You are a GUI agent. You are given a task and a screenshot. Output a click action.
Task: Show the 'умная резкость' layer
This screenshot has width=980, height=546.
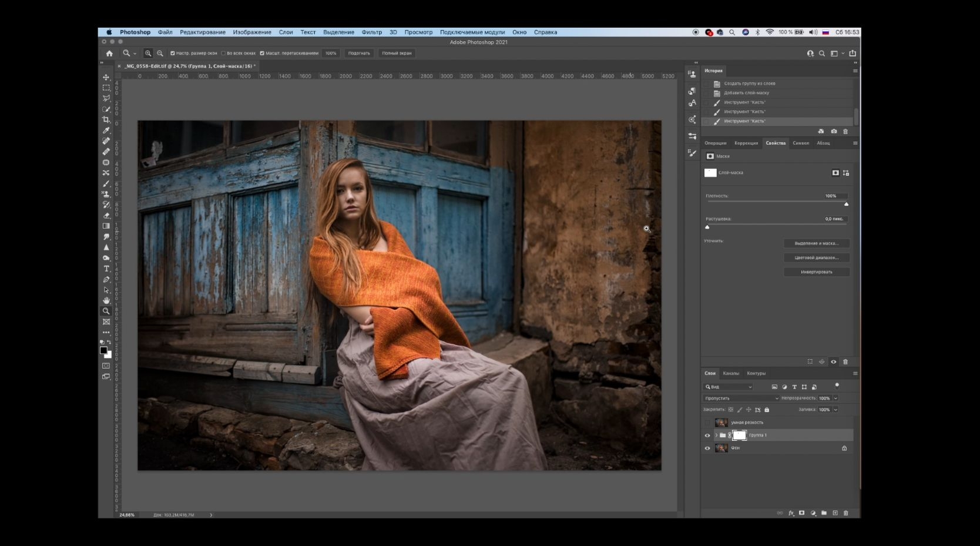pos(707,423)
